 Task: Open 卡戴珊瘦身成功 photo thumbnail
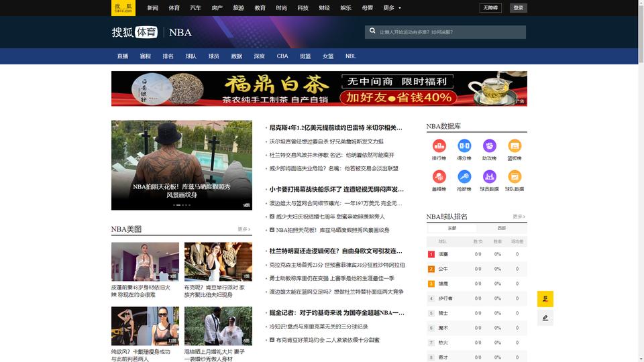(145, 326)
